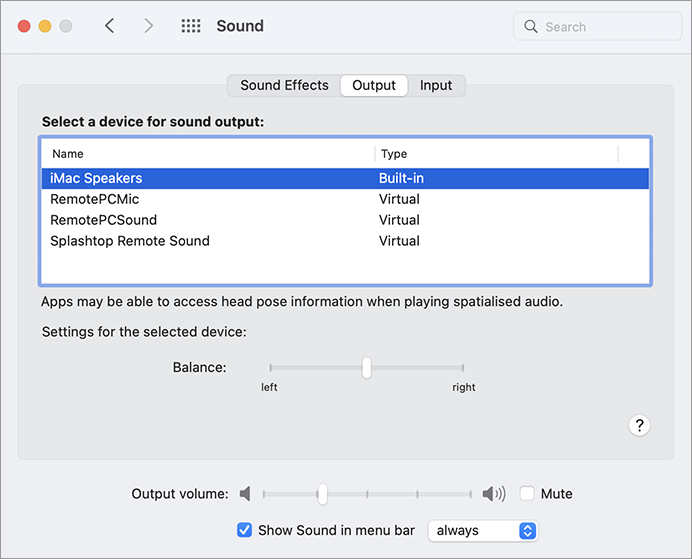The height and width of the screenshot is (559, 692).
Task: Select RemotePCSound output device
Action: coord(103,220)
